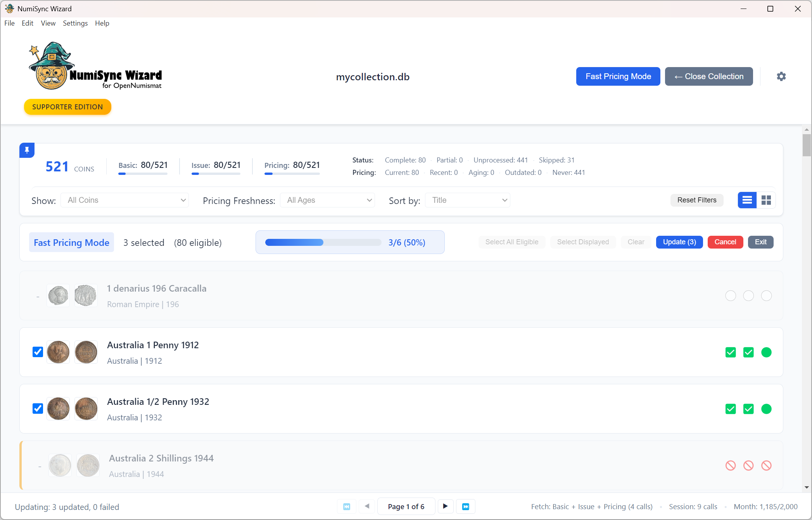Deselect Australia 1/2 Penny 1932 checkbox

click(37, 408)
